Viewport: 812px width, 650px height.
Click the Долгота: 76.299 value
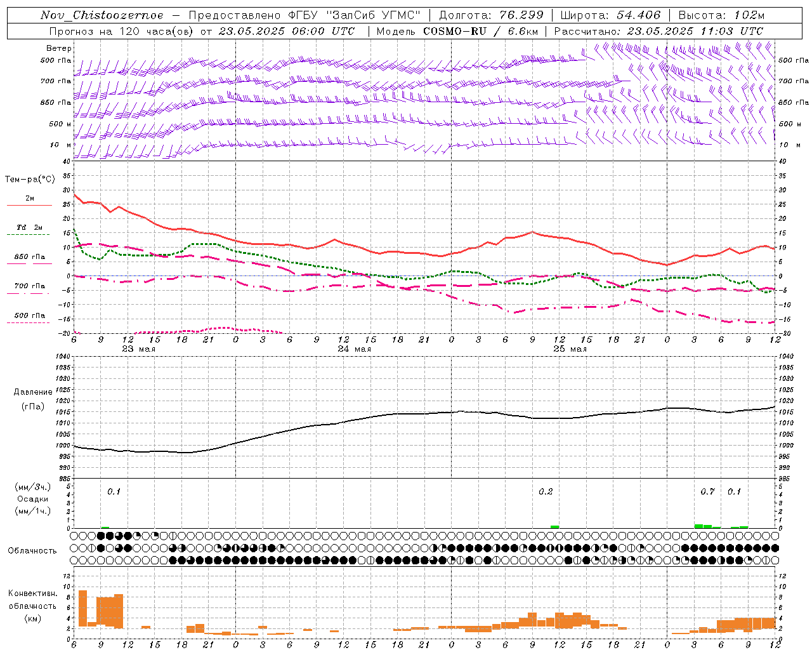pyautogui.click(x=491, y=15)
